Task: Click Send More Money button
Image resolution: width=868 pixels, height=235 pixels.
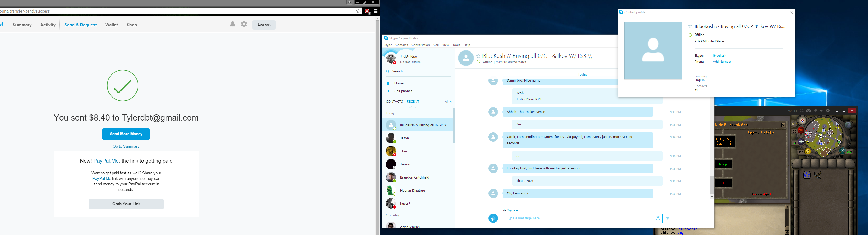Action: click(126, 134)
